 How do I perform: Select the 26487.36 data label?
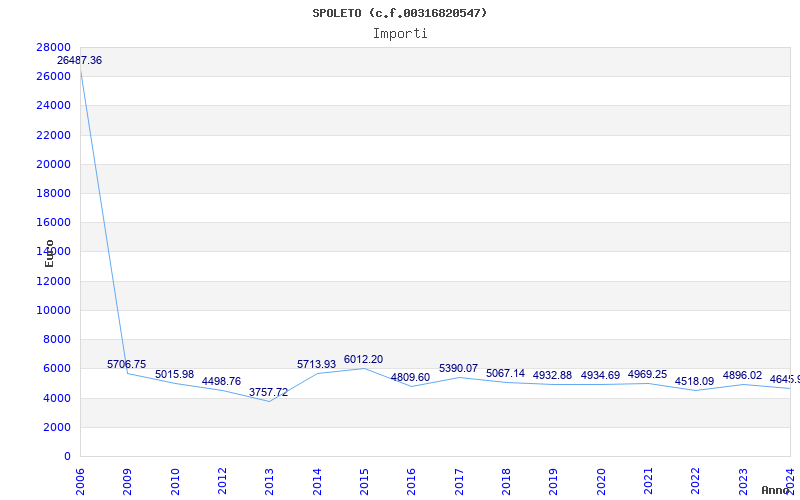pyautogui.click(x=79, y=60)
